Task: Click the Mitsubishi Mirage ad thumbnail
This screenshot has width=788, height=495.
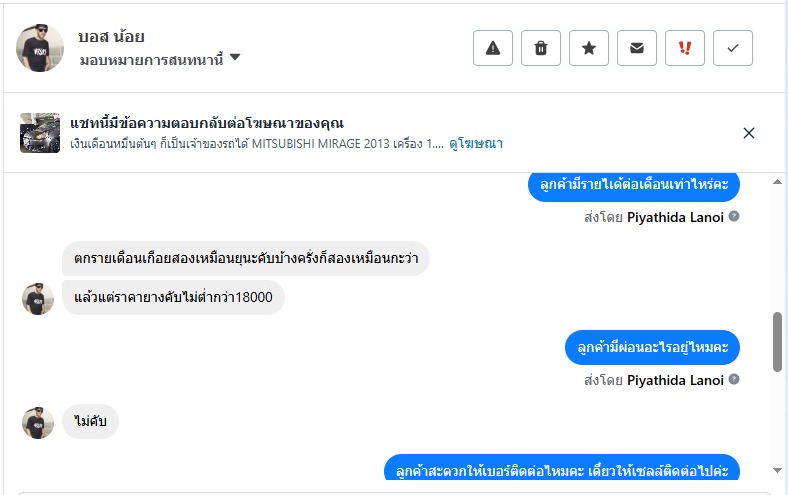Action: pos(40,133)
